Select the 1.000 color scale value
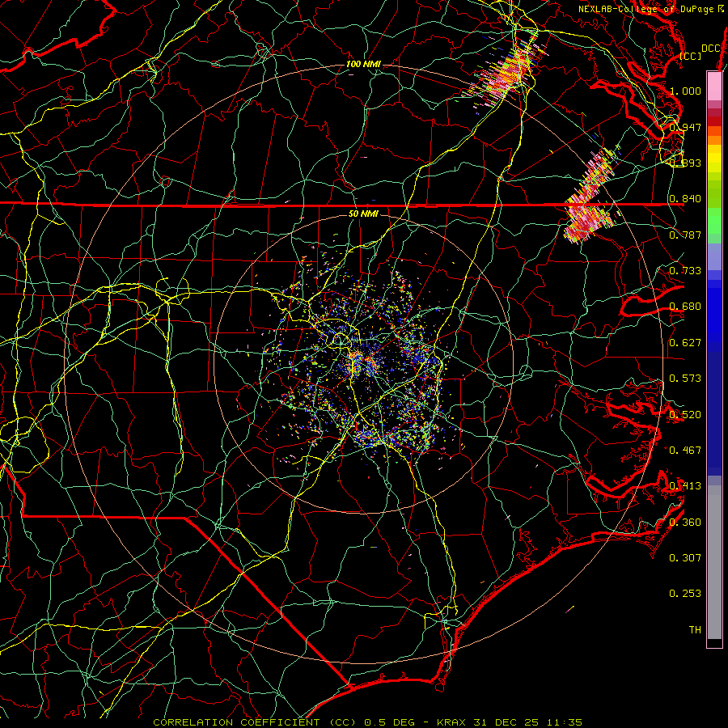728x728 pixels. point(685,91)
